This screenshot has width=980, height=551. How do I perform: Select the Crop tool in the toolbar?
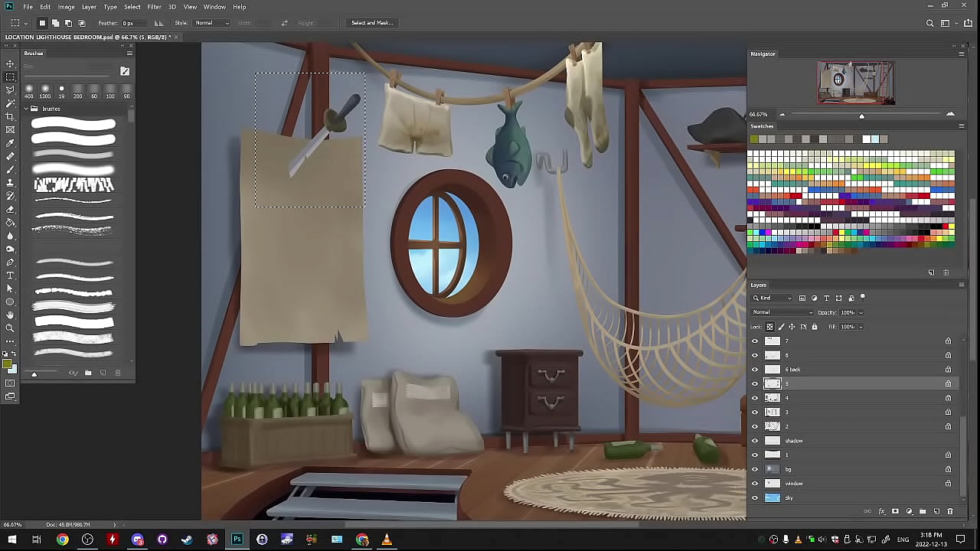pyautogui.click(x=10, y=116)
